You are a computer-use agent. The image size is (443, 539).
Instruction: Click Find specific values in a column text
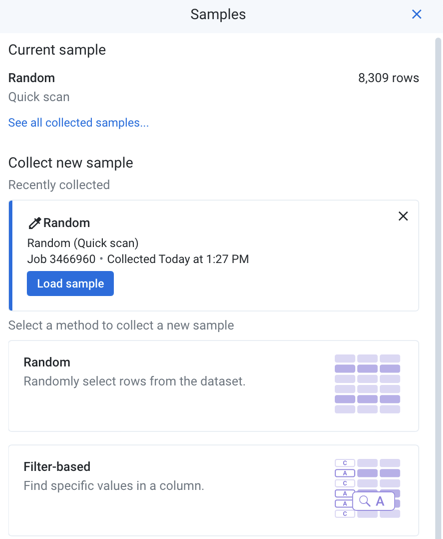(x=114, y=486)
